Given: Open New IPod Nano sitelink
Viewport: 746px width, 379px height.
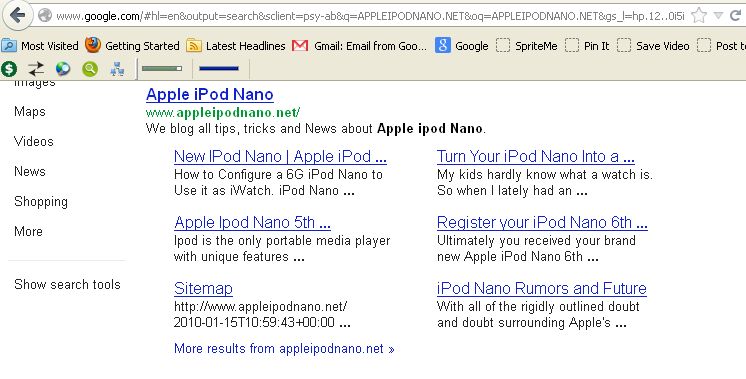Looking at the screenshot, I should coord(280,156).
